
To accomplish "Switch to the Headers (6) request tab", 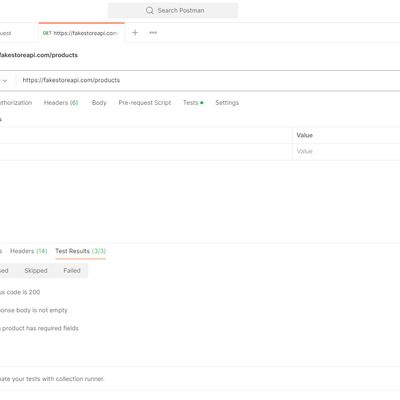I will click(x=61, y=103).
